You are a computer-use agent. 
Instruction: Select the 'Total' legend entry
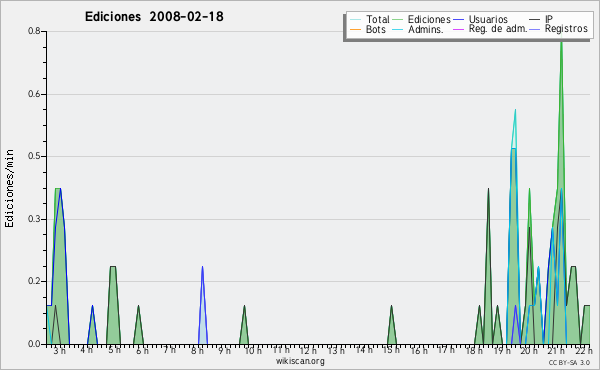(x=378, y=19)
